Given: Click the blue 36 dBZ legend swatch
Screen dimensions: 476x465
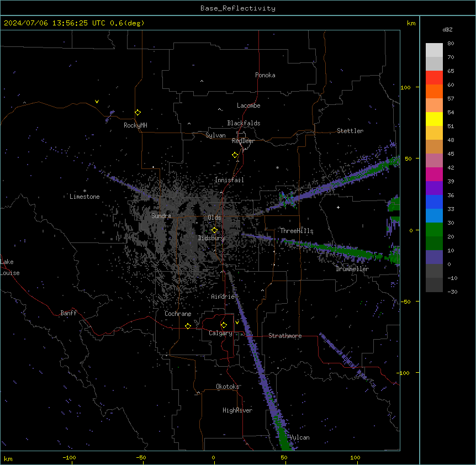Looking at the screenshot, I should tap(434, 202).
